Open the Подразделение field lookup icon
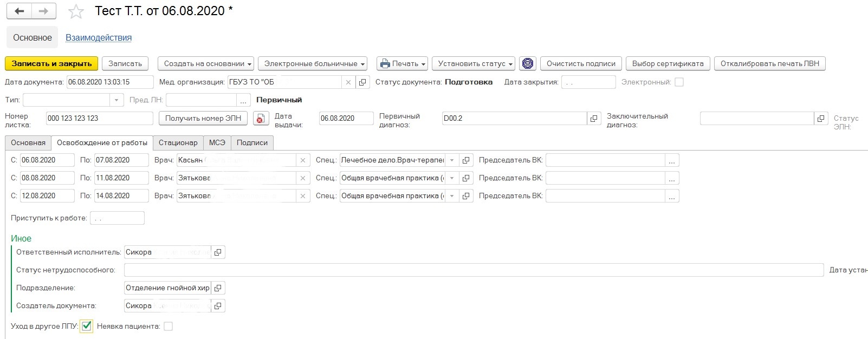 218,288
